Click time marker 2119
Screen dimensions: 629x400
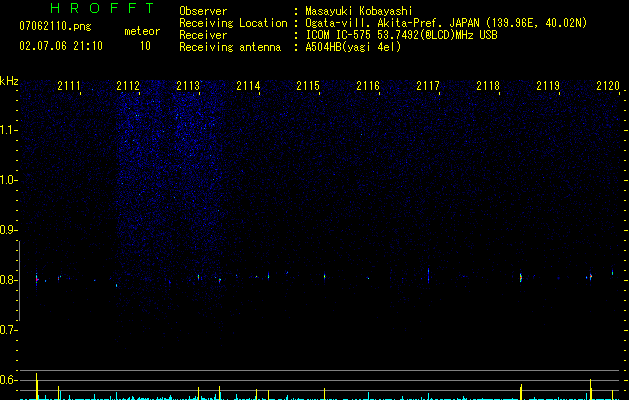[548, 85]
